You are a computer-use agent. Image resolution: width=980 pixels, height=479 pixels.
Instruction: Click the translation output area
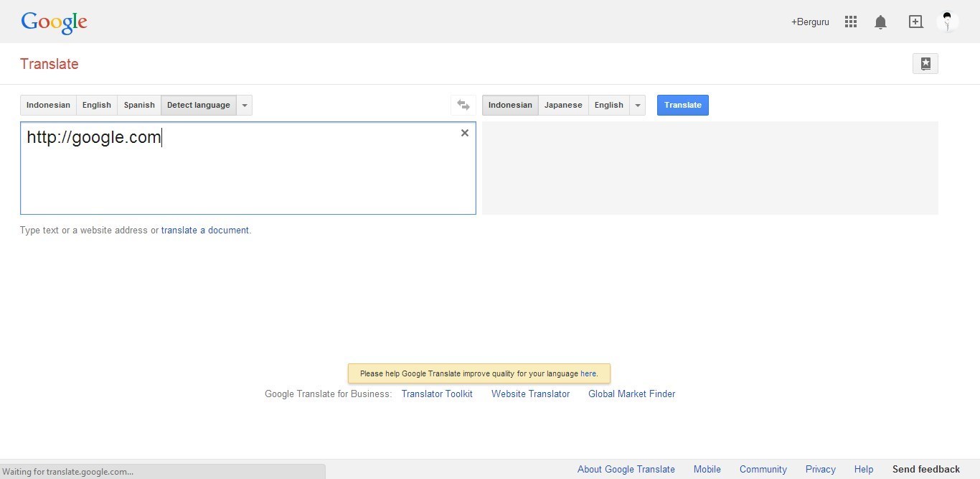pos(710,168)
